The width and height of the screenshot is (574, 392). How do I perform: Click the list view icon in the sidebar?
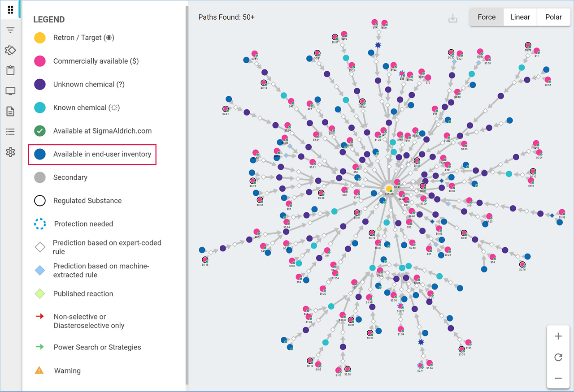[10, 132]
